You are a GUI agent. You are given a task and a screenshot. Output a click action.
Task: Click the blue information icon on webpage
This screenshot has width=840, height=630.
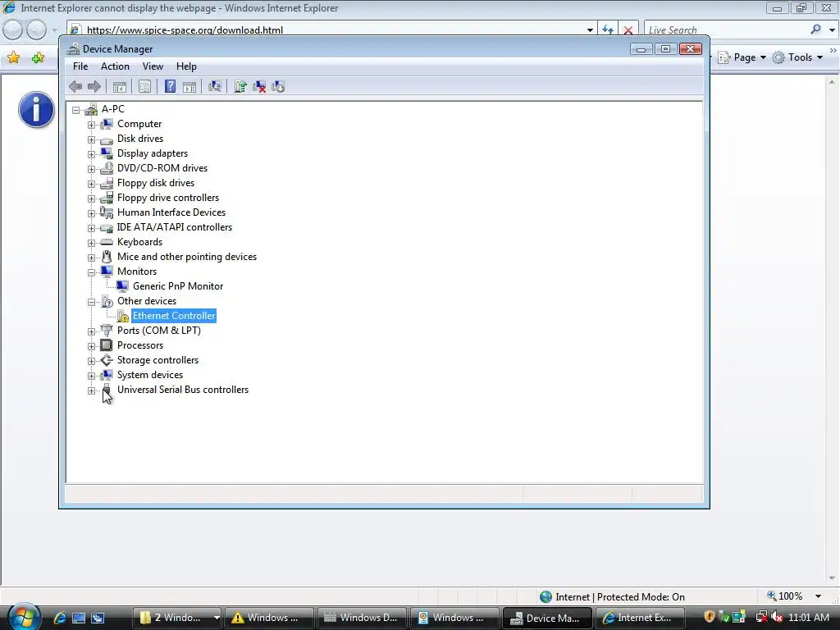coord(36,110)
